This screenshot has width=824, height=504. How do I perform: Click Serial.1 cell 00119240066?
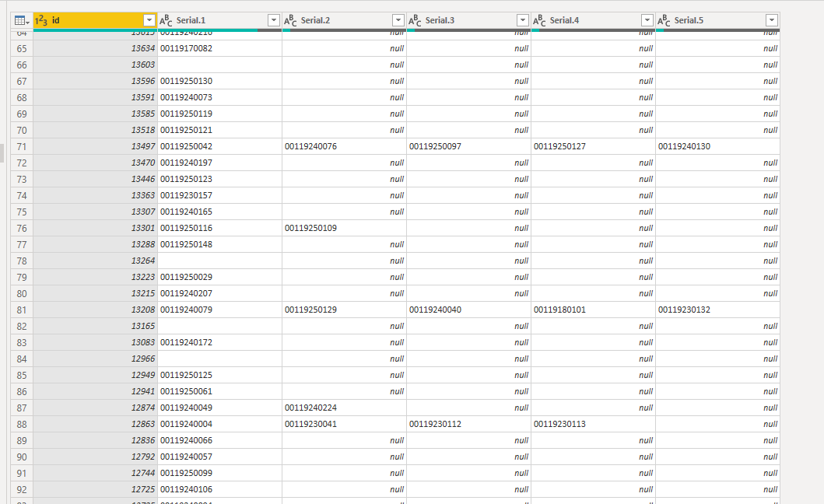(219, 440)
